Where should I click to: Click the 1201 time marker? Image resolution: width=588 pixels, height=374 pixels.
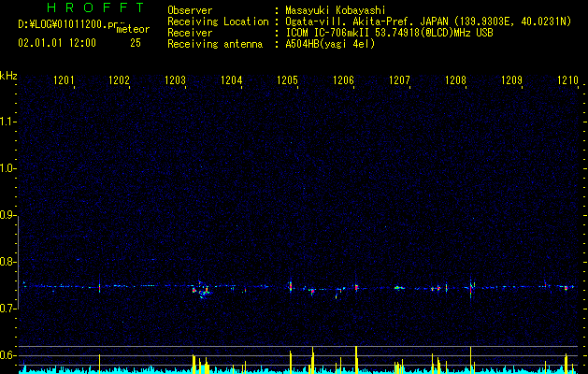pos(64,79)
